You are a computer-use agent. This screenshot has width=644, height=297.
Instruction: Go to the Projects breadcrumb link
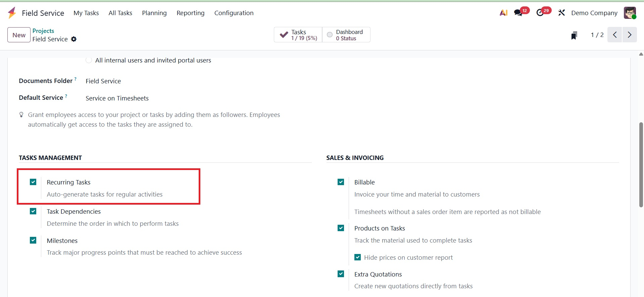coord(43,31)
